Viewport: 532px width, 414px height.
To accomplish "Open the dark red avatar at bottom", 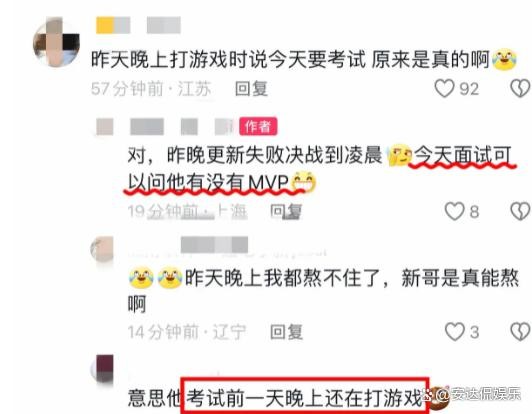I will 102,369.
